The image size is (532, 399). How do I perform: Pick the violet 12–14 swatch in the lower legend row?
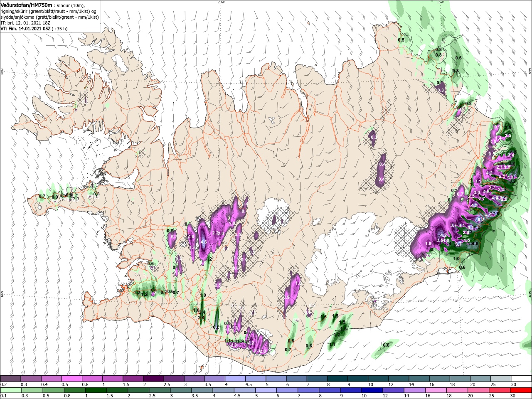pyautogui.click(x=394, y=390)
